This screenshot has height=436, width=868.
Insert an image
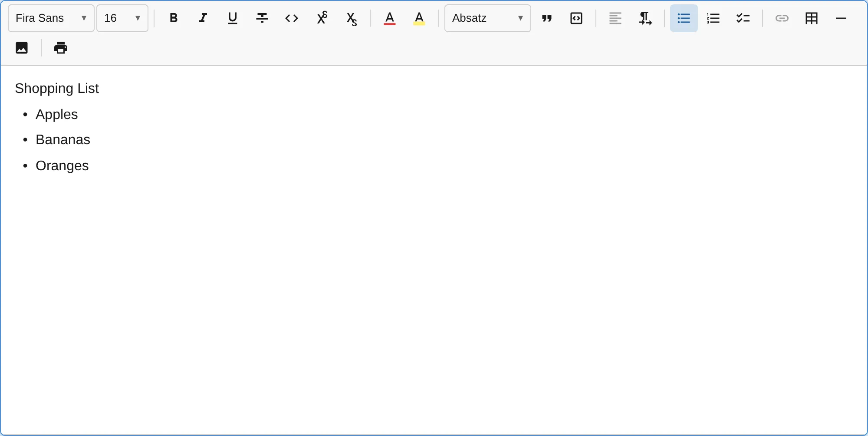[x=21, y=48]
